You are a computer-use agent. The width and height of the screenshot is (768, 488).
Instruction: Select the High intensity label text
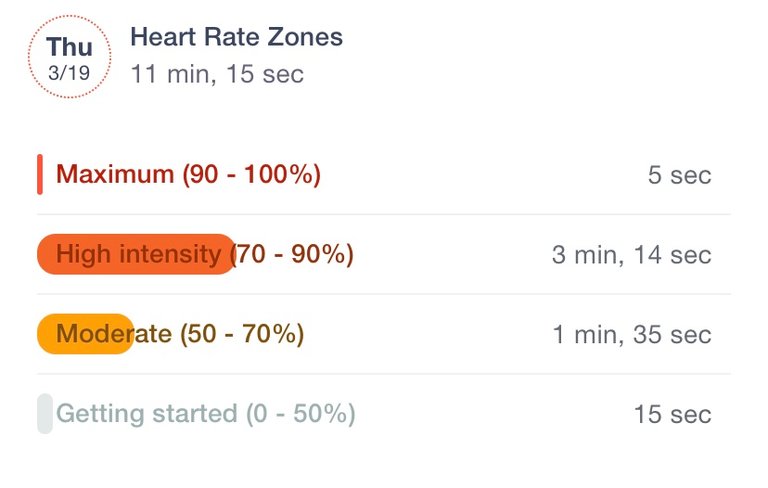tap(138, 255)
